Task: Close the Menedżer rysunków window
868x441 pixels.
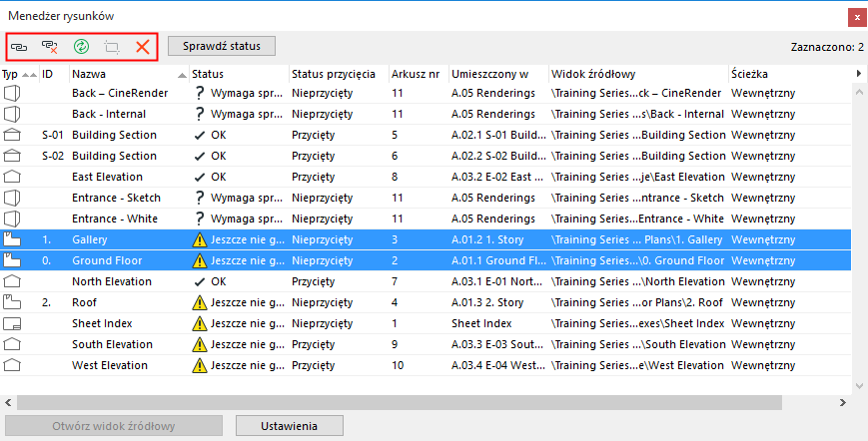Action: point(856,16)
